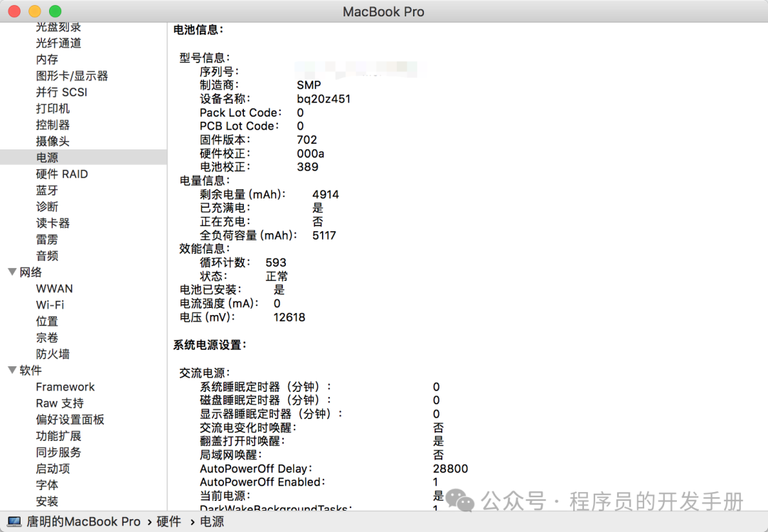Click battery revision value 389
This screenshot has width=768, height=532.
[308, 167]
